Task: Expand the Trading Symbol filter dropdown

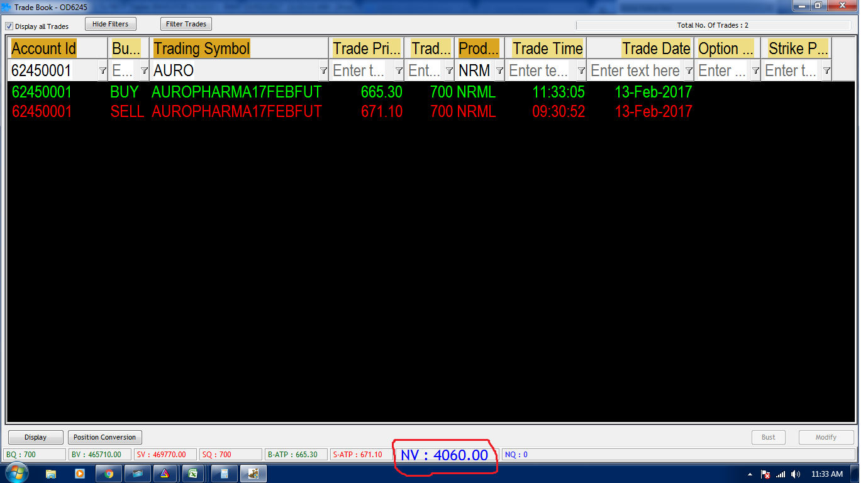Action: [323, 70]
